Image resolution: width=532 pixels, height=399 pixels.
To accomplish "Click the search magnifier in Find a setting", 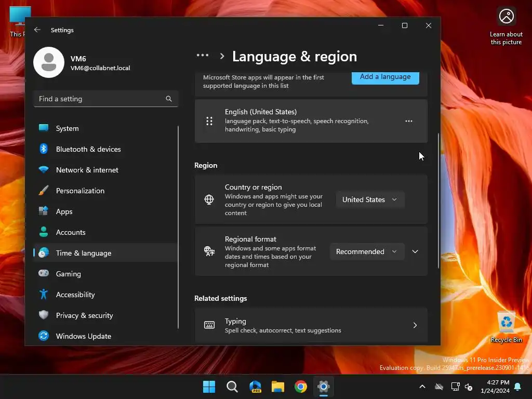I will (169, 99).
